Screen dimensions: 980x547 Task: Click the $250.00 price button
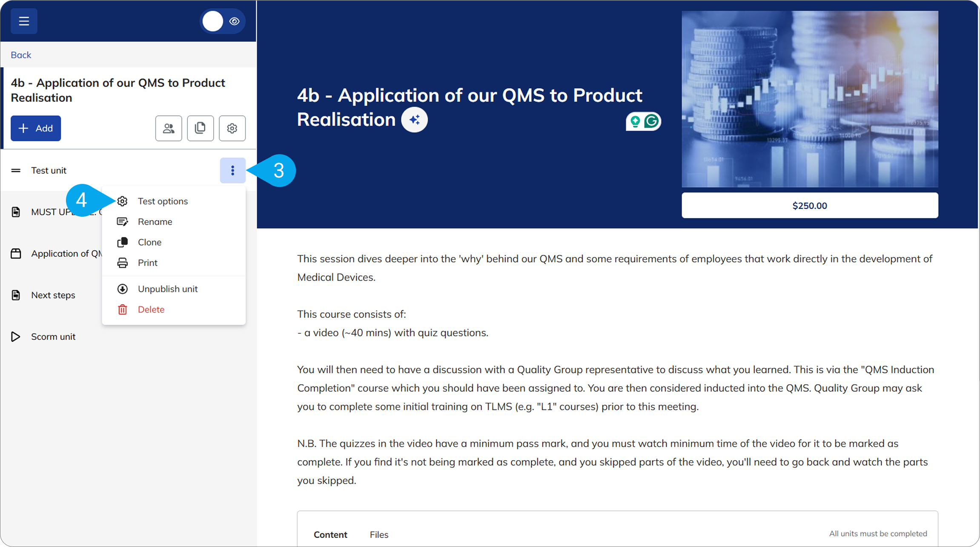pyautogui.click(x=810, y=206)
